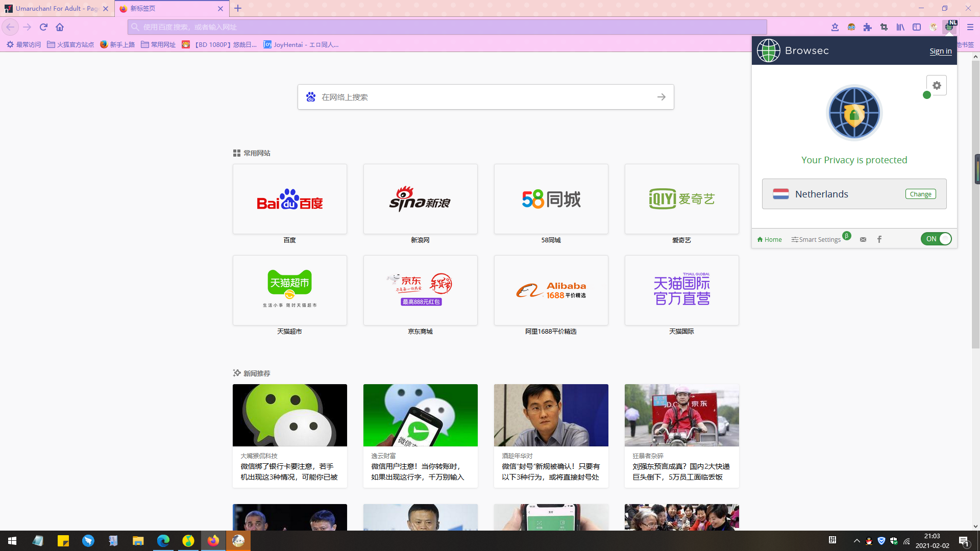Open the 最常访问 bookmarks dropdown
This screenshot has height=551, width=980.
tap(23, 44)
